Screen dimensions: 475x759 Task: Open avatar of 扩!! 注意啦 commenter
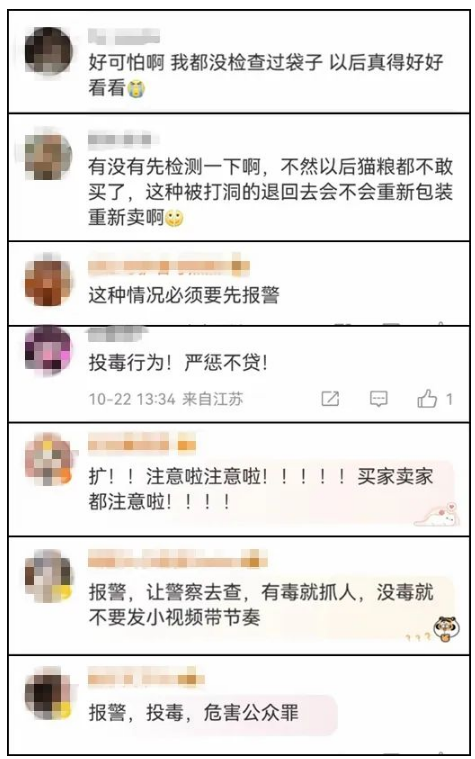click(x=48, y=458)
